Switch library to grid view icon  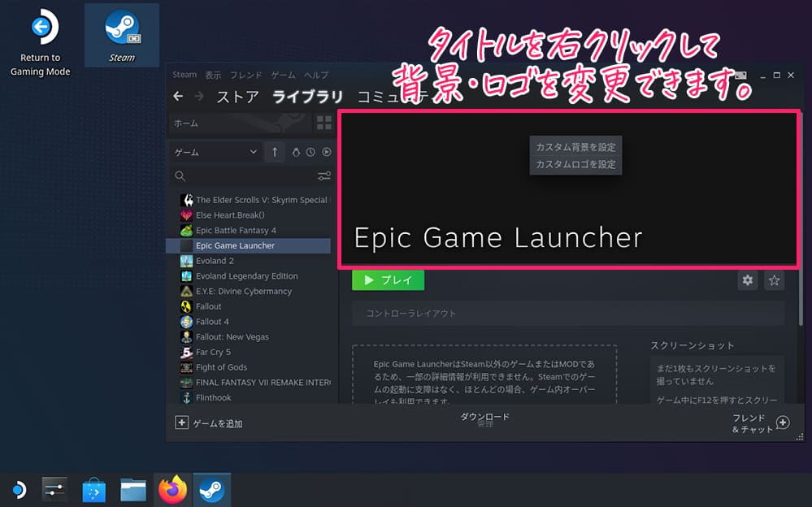click(x=324, y=123)
